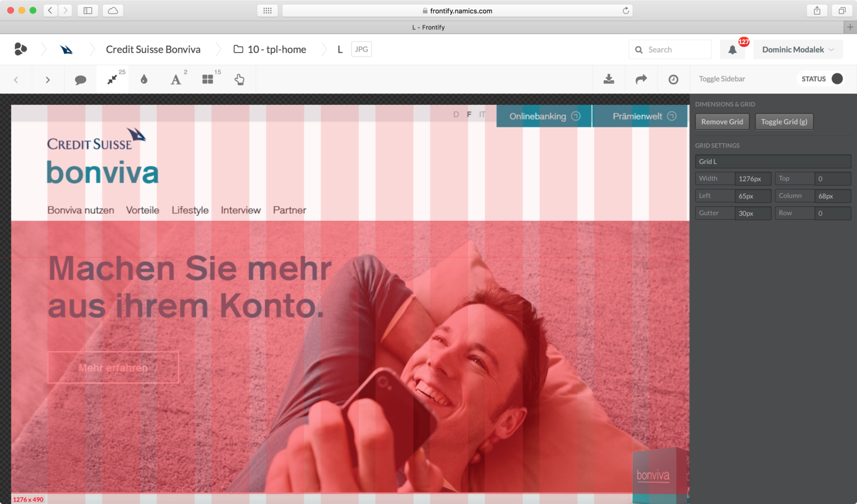Viewport: 857px width, 504px height.
Task: Open revision history clock icon
Action: coord(673,80)
